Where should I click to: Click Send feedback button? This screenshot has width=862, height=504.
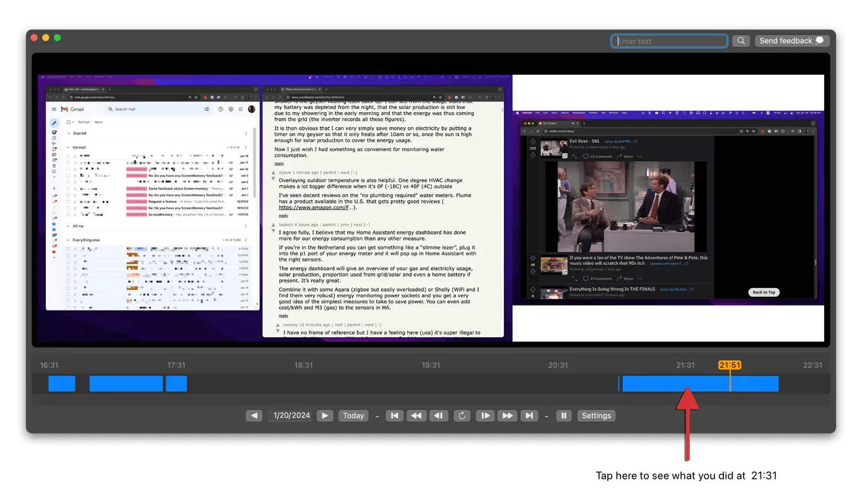(x=791, y=41)
